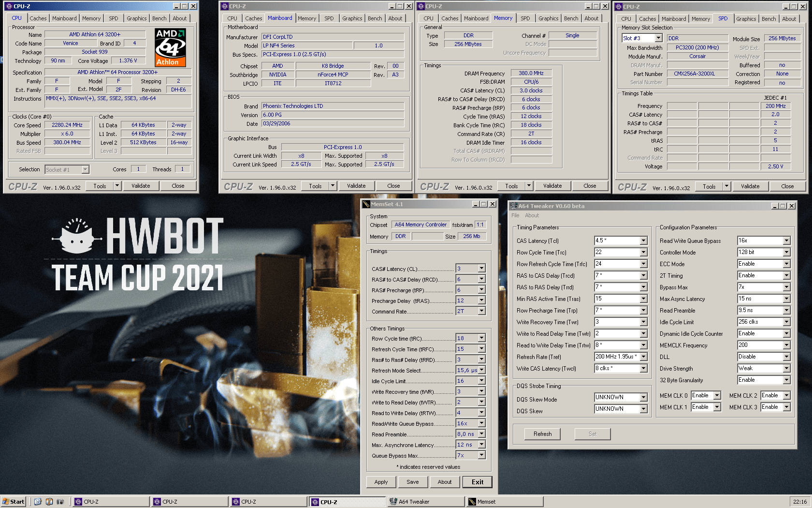Open Graphics tab in CPU-Z Memory window
The image size is (812, 508).
coord(548,18)
